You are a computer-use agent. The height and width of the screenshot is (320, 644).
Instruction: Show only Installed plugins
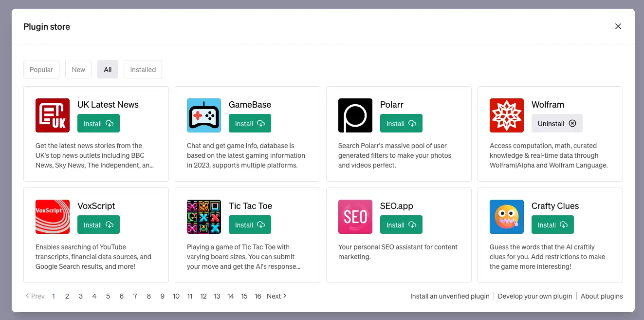[x=143, y=69]
